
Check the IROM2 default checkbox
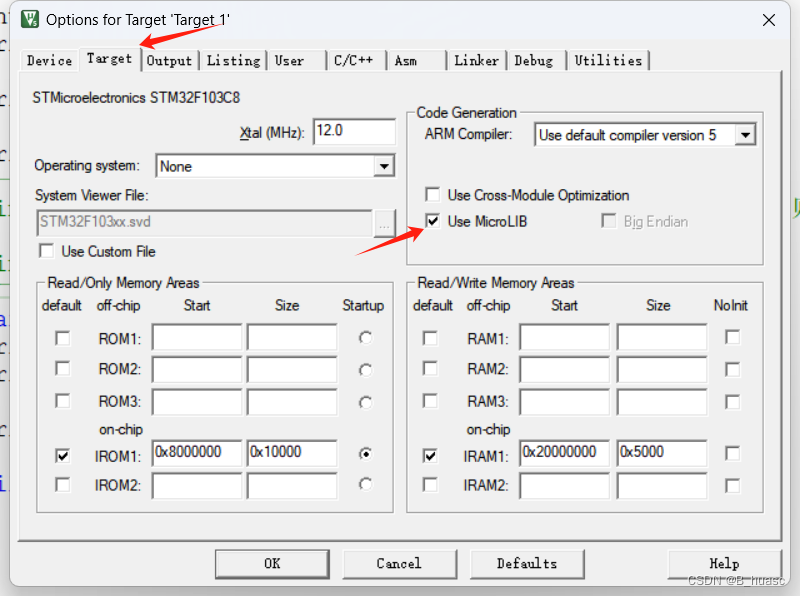click(63, 485)
